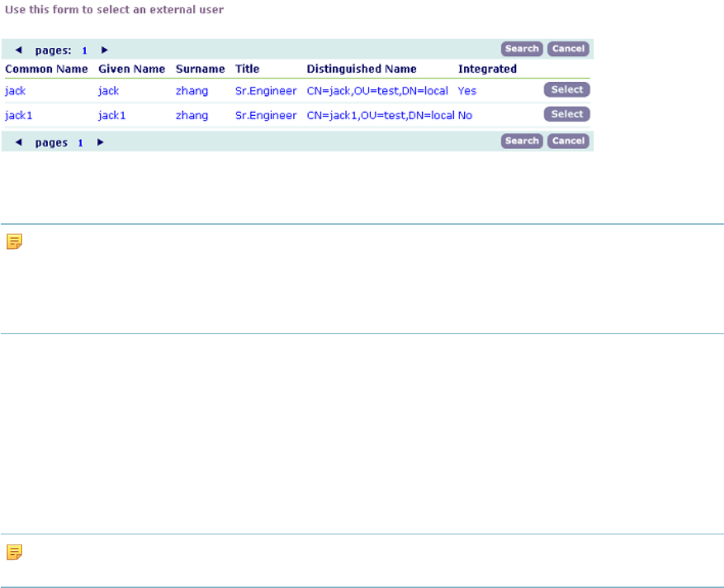Image resolution: width=724 pixels, height=588 pixels.
Task: Click common name 'jack' cell
Action: pos(15,91)
